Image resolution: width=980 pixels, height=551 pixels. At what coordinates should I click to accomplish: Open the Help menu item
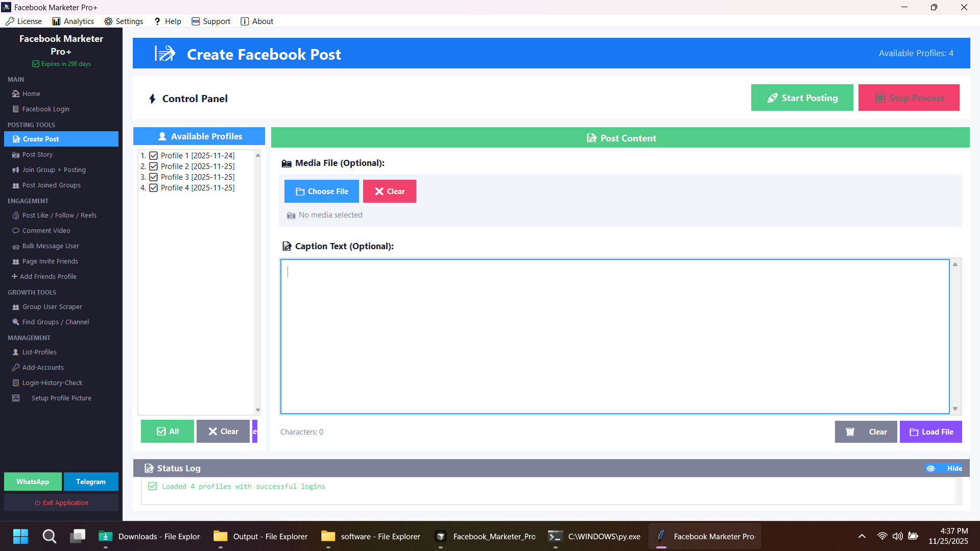click(x=167, y=21)
